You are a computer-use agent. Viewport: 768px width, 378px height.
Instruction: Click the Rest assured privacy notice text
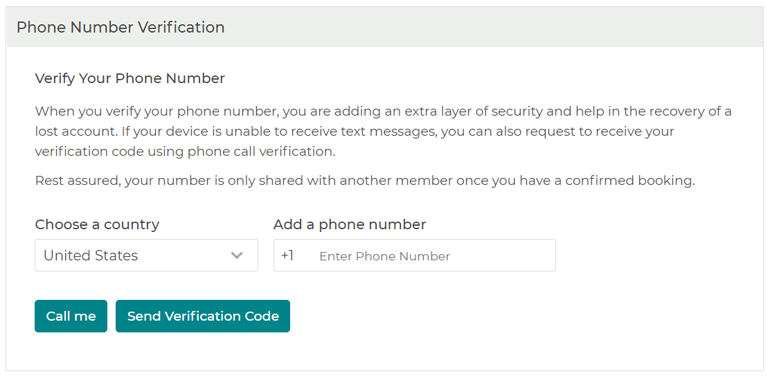(365, 181)
